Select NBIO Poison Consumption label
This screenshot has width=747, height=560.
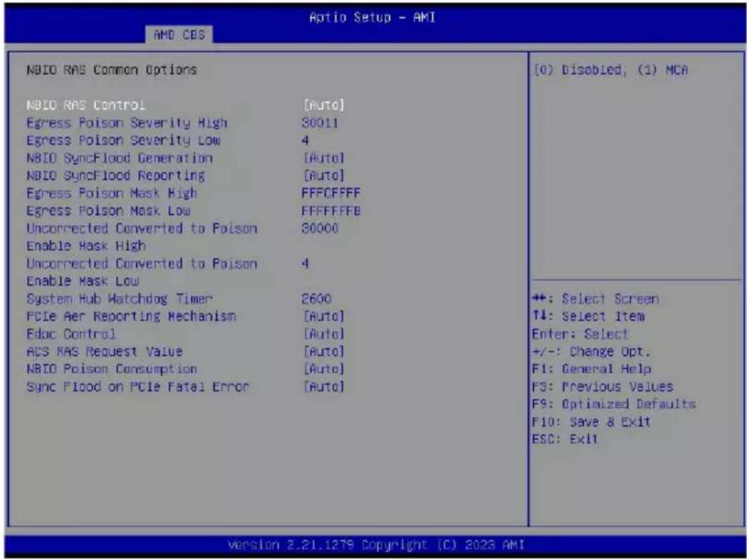click(111, 369)
